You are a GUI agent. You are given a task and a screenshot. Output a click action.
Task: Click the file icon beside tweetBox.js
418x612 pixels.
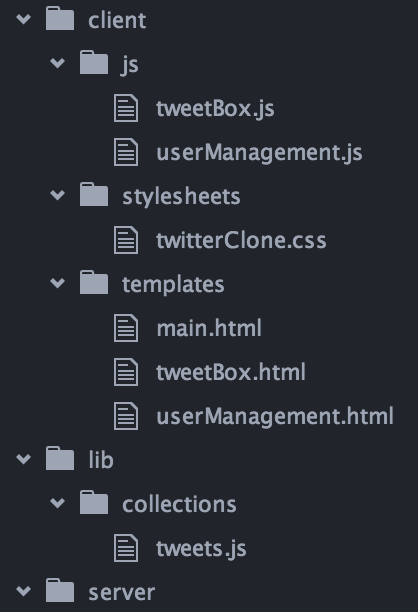[x=126, y=108]
